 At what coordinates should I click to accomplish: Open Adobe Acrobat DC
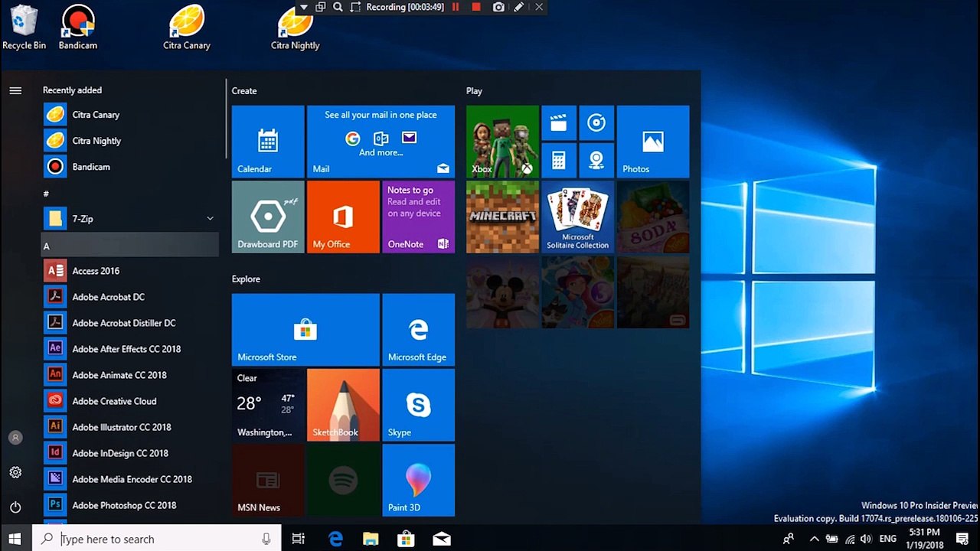click(x=130, y=297)
